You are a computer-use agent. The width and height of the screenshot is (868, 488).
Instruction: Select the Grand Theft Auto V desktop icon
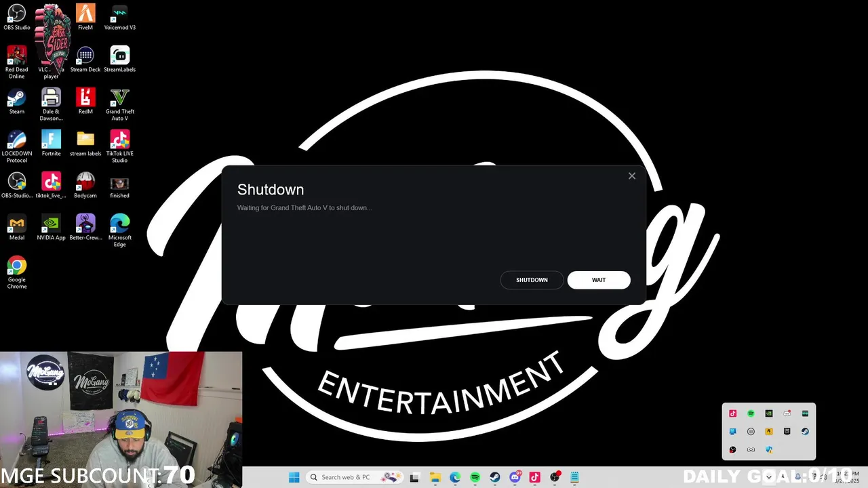click(x=120, y=104)
